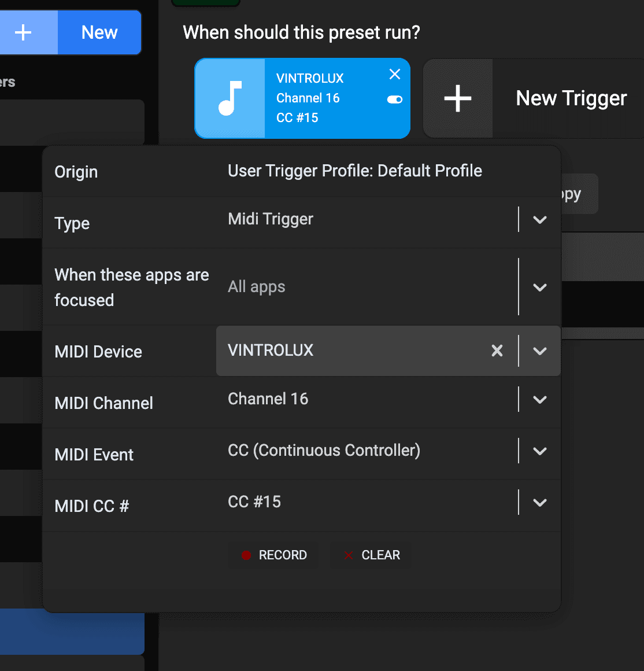Expand the MIDI Event dropdown

point(539,451)
